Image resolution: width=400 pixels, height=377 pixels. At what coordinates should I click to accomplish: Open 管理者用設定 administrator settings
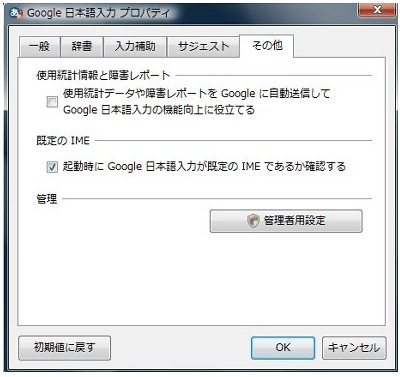286,221
